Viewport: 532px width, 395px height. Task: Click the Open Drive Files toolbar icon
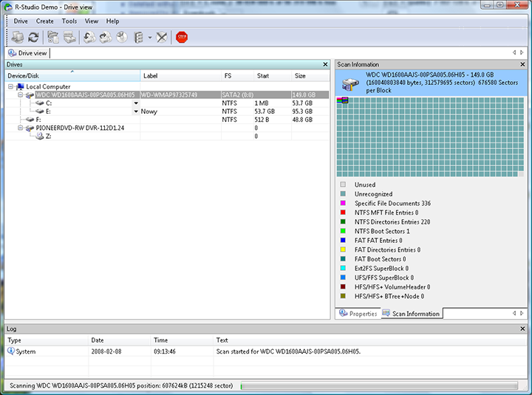(x=53, y=37)
